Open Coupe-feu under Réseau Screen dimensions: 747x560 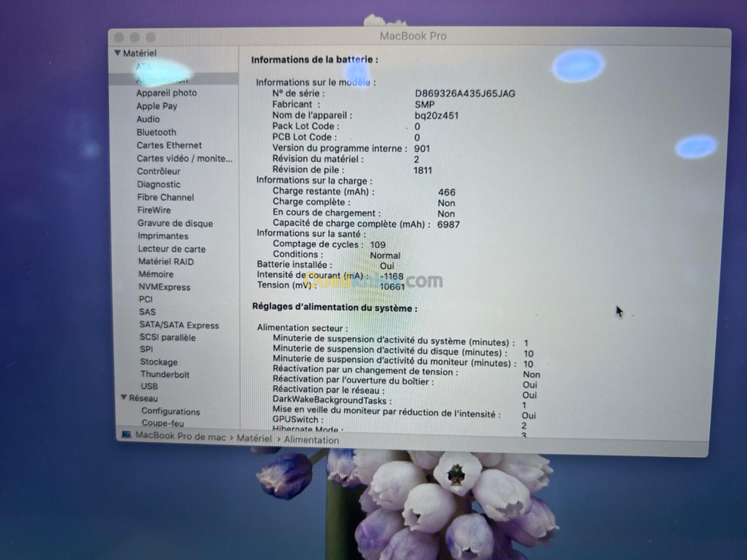click(163, 423)
